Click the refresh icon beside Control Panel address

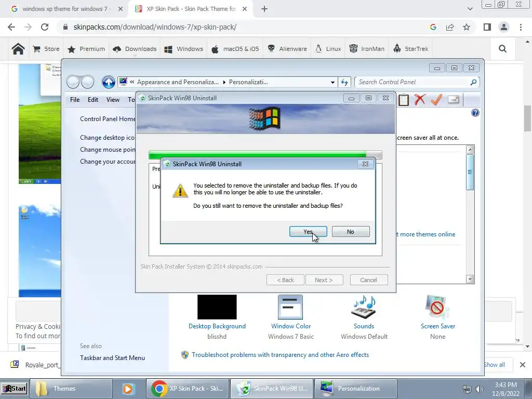344,82
